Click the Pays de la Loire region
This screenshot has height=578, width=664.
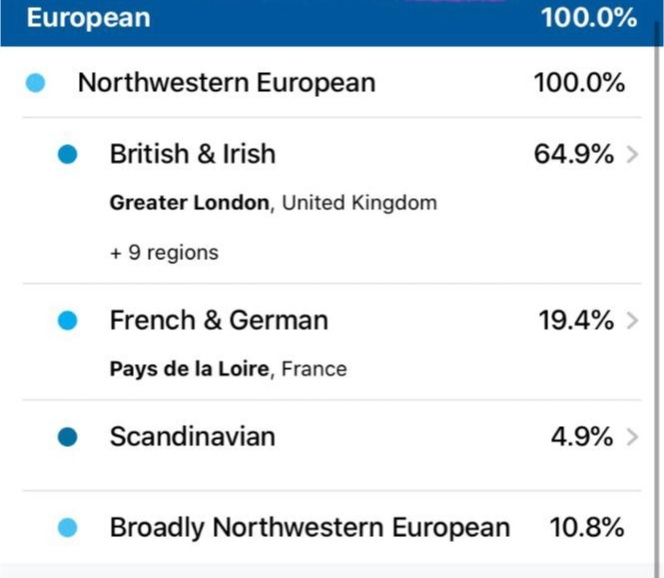(x=190, y=369)
